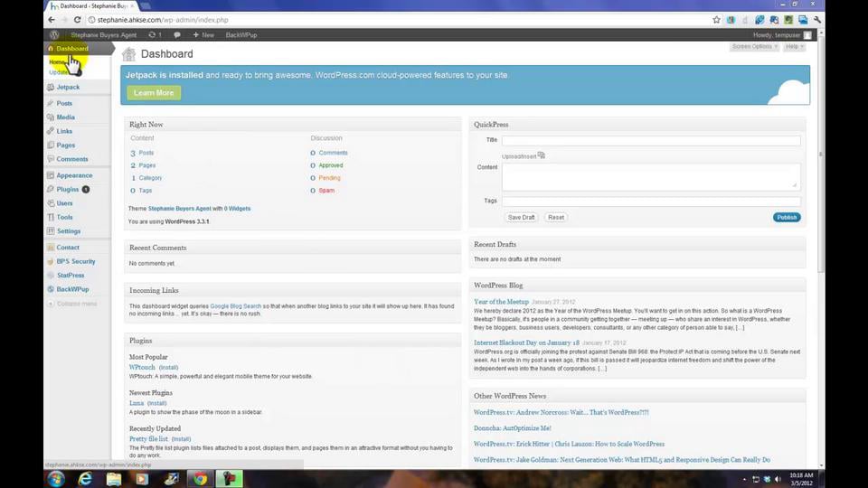Open Windows Start button
Viewport: 868px width, 488px height.
[x=55, y=479]
